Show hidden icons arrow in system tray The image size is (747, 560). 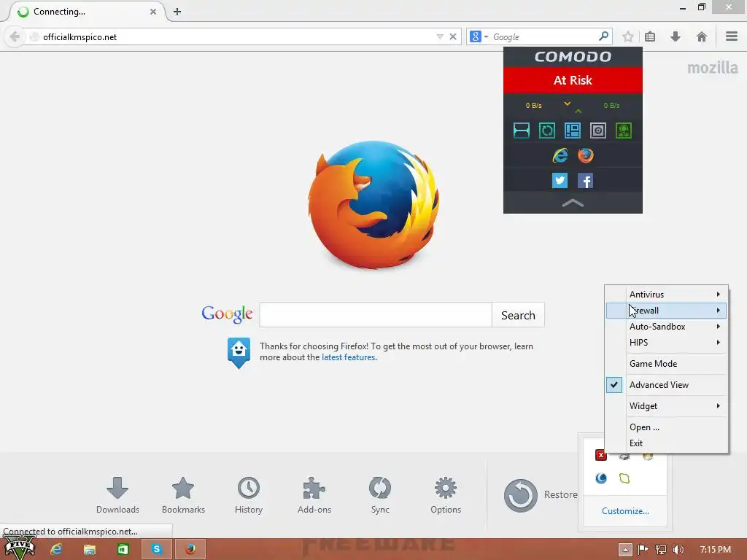pos(625,550)
